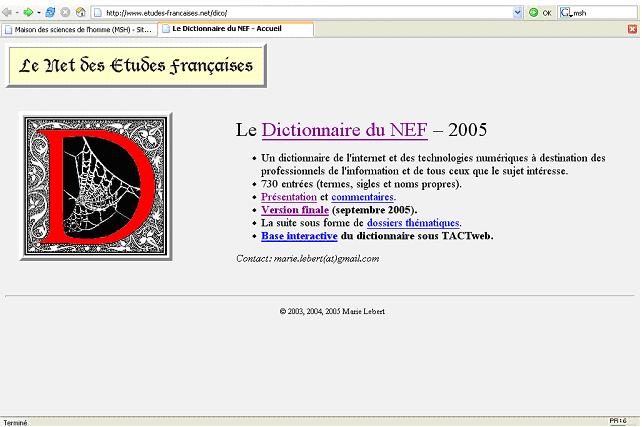Open the Version finale link
This screenshot has width=642, height=427.
click(x=294, y=211)
